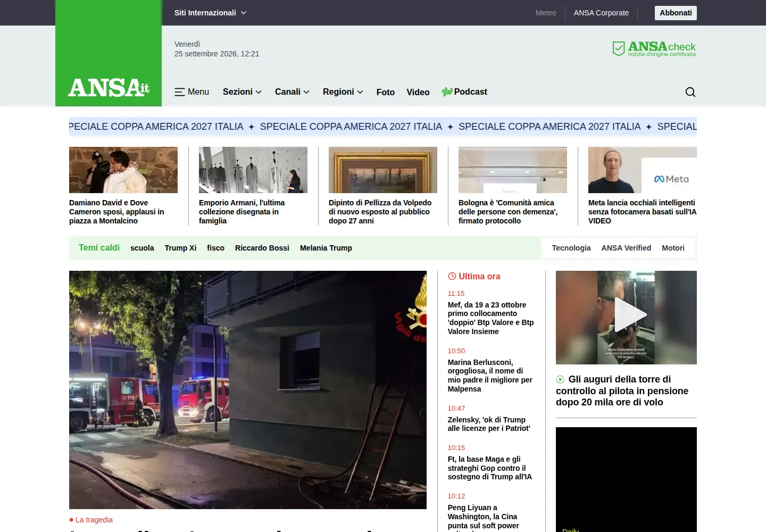Select the 'Riccardo Bossi' hot topic
The width and height of the screenshot is (766, 532).
click(x=262, y=248)
